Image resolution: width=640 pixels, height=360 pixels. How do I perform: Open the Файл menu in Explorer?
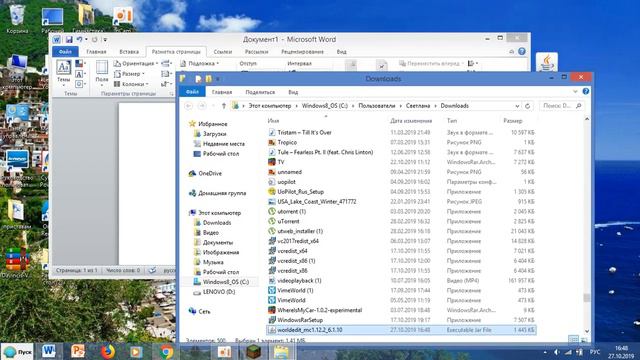click(x=192, y=92)
